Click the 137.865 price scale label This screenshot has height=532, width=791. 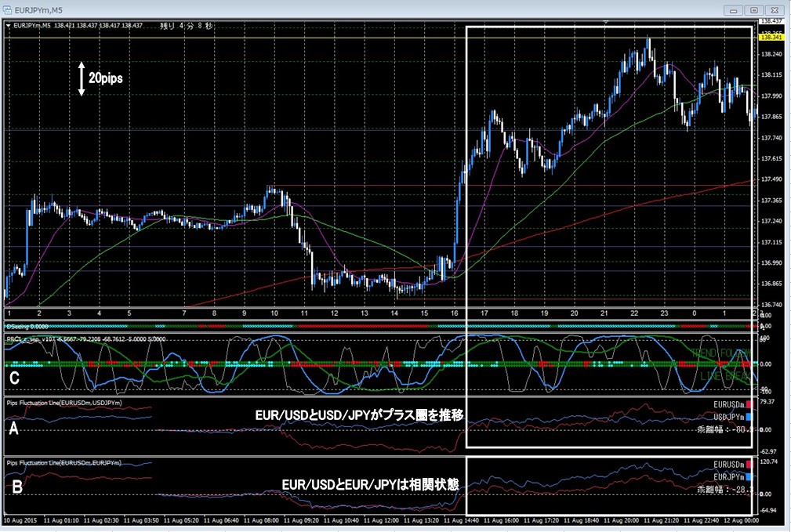(771, 117)
